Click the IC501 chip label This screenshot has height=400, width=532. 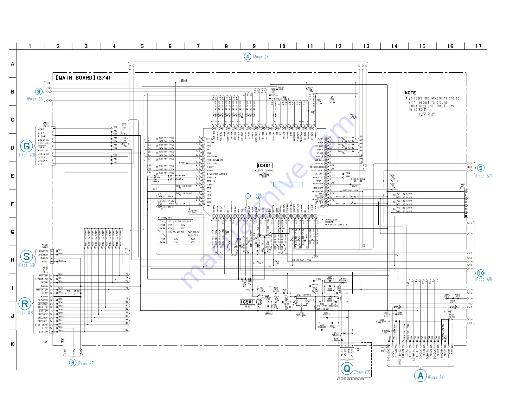click(247, 302)
